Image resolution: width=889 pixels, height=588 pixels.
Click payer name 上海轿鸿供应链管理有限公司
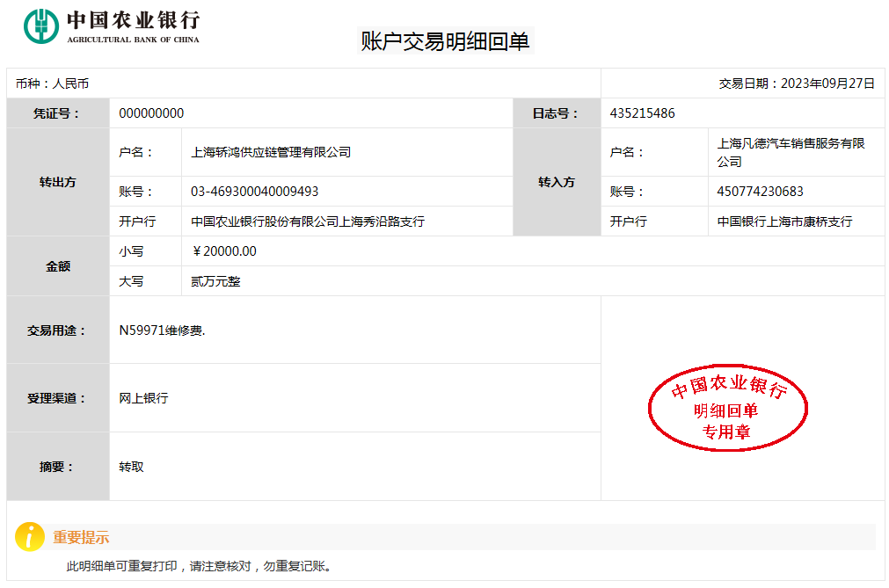pos(271,152)
